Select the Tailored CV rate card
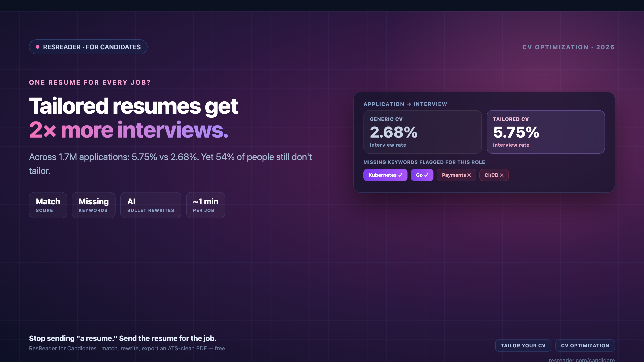644x362 pixels. click(546, 132)
